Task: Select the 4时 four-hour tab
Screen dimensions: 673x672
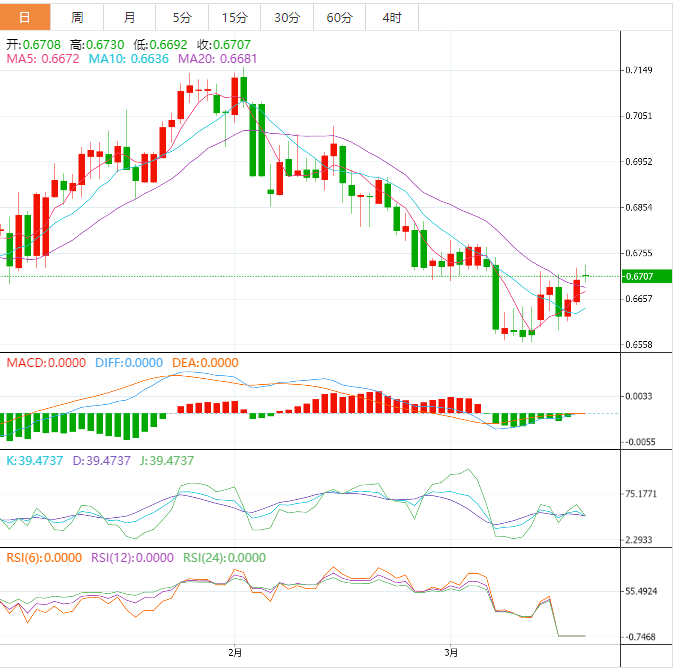Action: click(392, 17)
